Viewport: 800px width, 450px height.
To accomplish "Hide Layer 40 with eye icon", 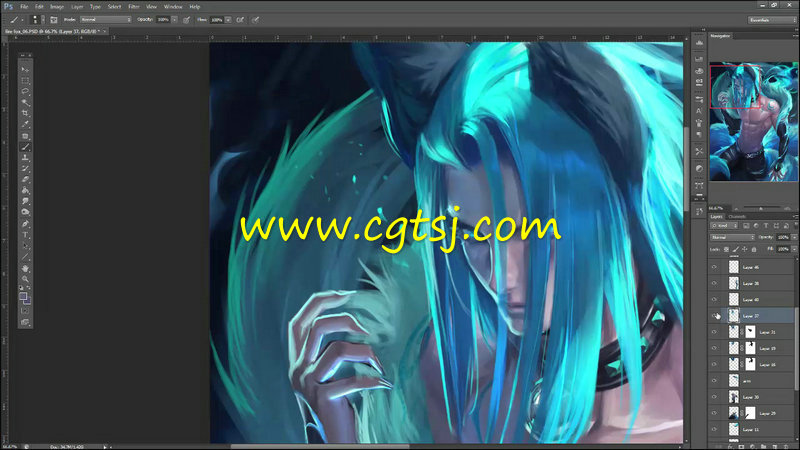I will [x=714, y=299].
